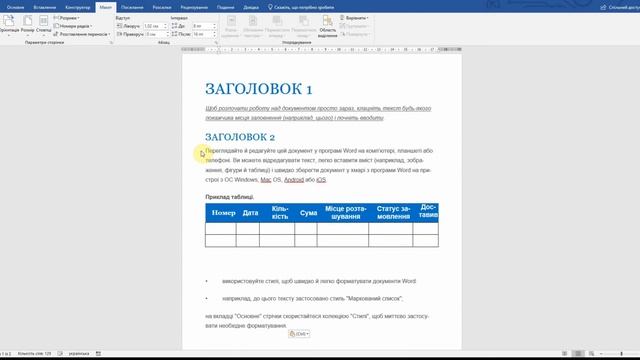Image resolution: width=640 pixels, height=360 pixels.
Task: Open the Область виділення selection pane
Action: pyautogui.click(x=327, y=26)
